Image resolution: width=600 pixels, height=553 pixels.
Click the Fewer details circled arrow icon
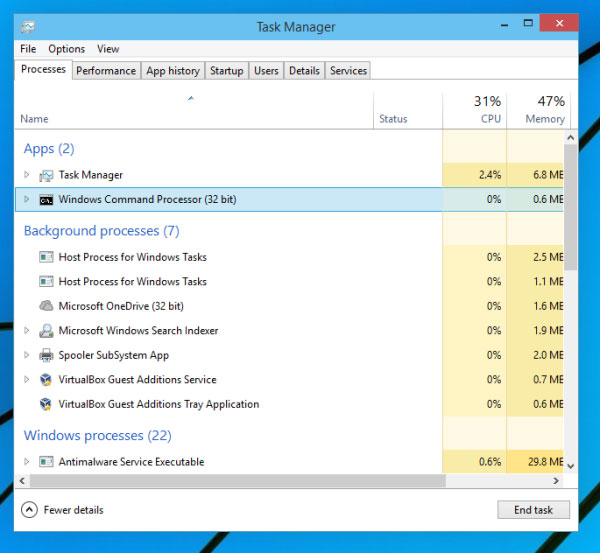pos(29,510)
